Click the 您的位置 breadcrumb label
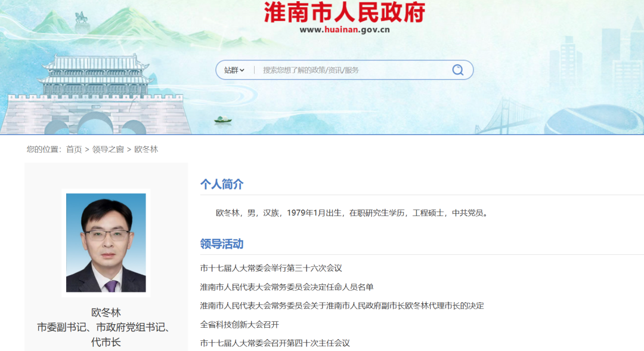The image size is (644, 351). pos(44,149)
